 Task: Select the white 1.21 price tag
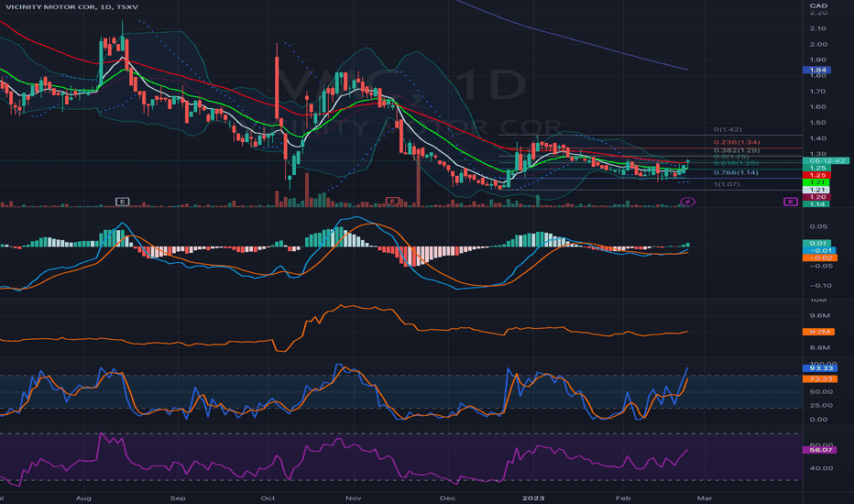point(817,190)
